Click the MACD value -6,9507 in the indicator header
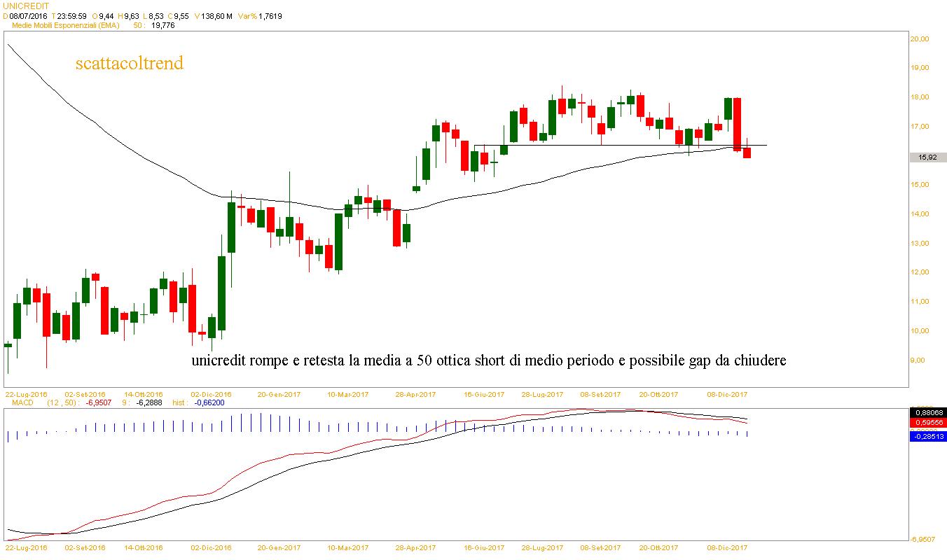The height and width of the screenshot is (560, 947). [x=99, y=403]
